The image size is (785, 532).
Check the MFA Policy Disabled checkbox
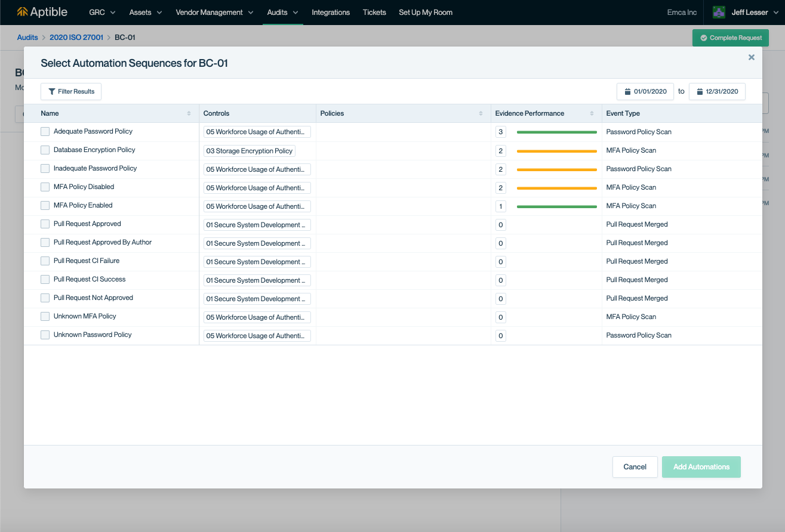click(x=45, y=187)
